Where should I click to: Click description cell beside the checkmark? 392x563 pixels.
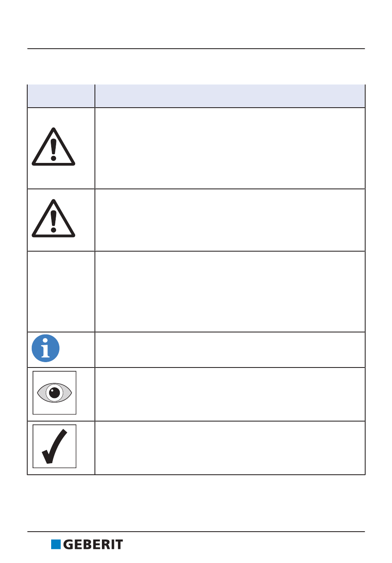pos(230,448)
